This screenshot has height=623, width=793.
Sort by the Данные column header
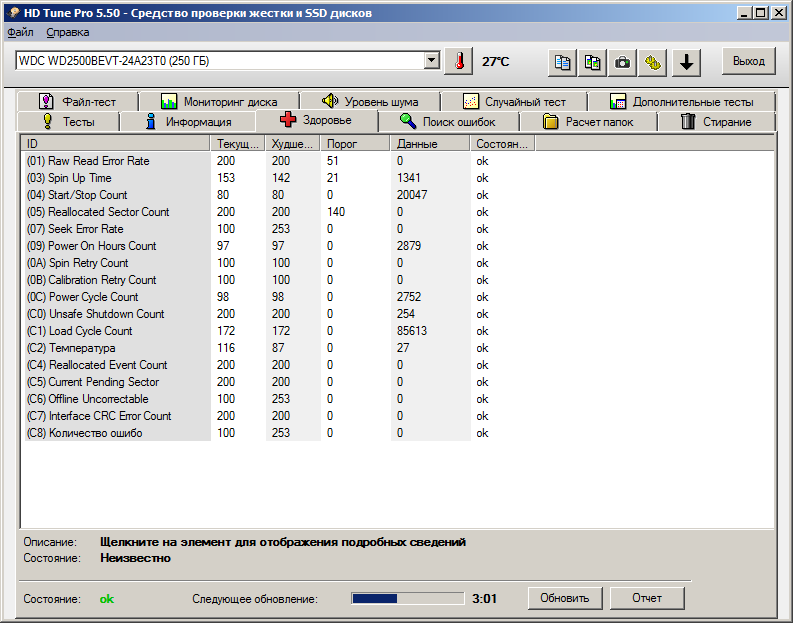(x=428, y=144)
